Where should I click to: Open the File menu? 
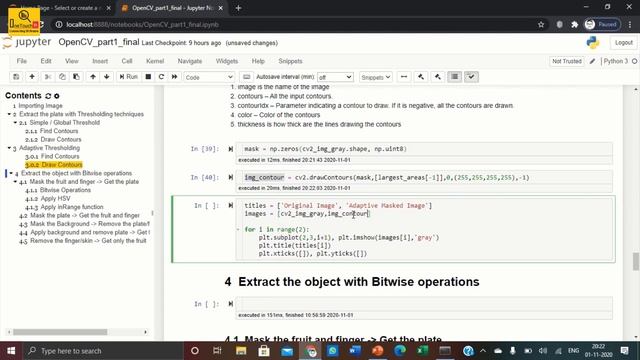tap(22, 61)
